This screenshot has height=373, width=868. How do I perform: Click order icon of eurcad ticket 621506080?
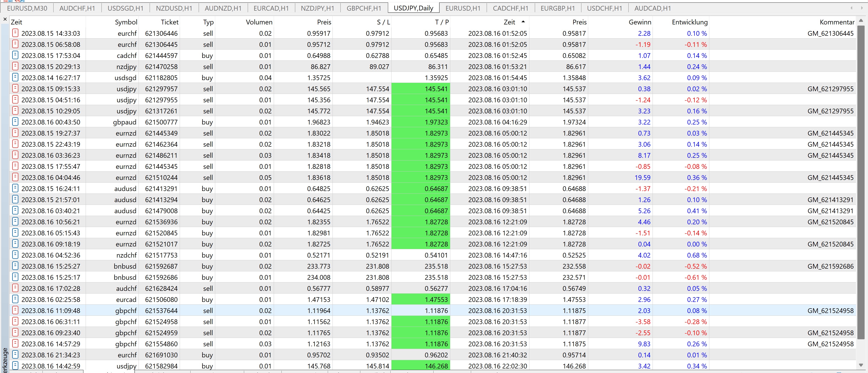(x=15, y=299)
